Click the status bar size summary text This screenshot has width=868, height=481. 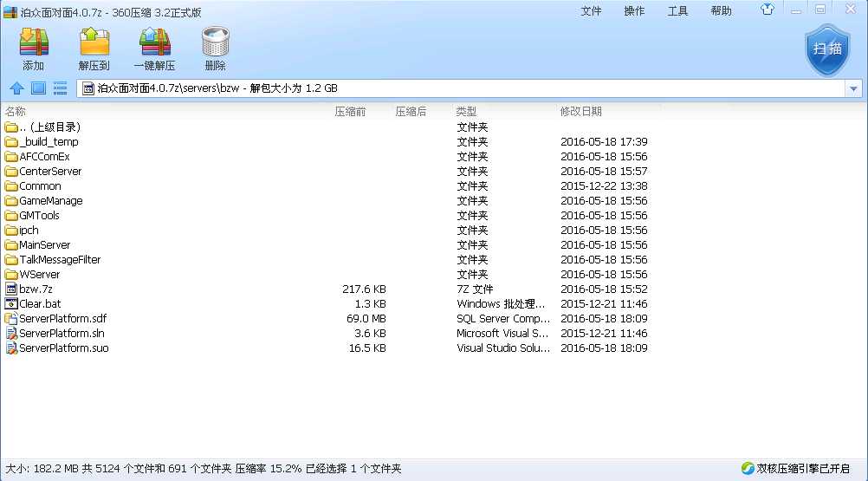coord(204,468)
